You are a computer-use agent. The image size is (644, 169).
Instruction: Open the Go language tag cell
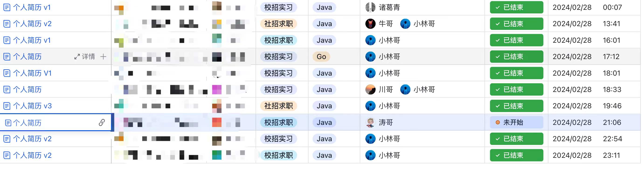[321, 57]
